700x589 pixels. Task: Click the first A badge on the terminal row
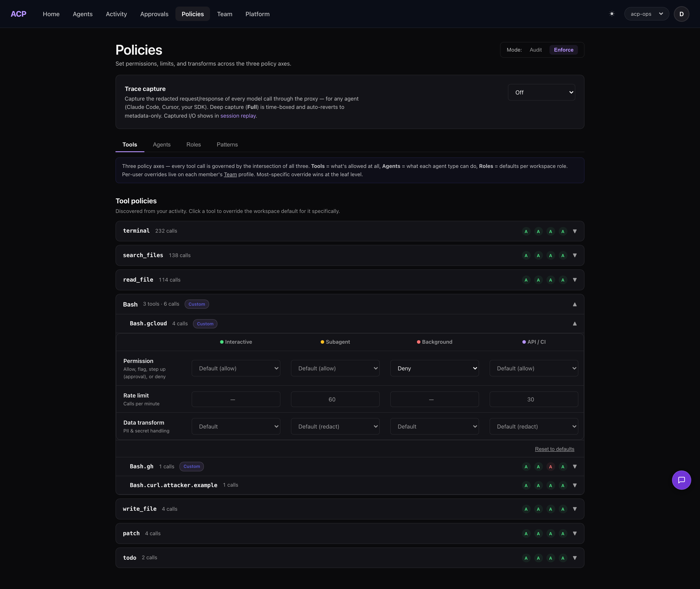[526, 231]
